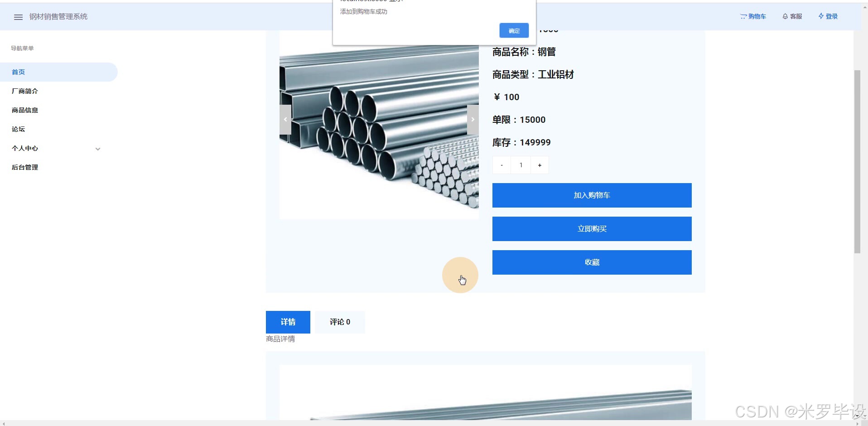The width and height of the screenshot is (868, 426).
Task: Click the 加入购物车 button
Action: (591, 195)
